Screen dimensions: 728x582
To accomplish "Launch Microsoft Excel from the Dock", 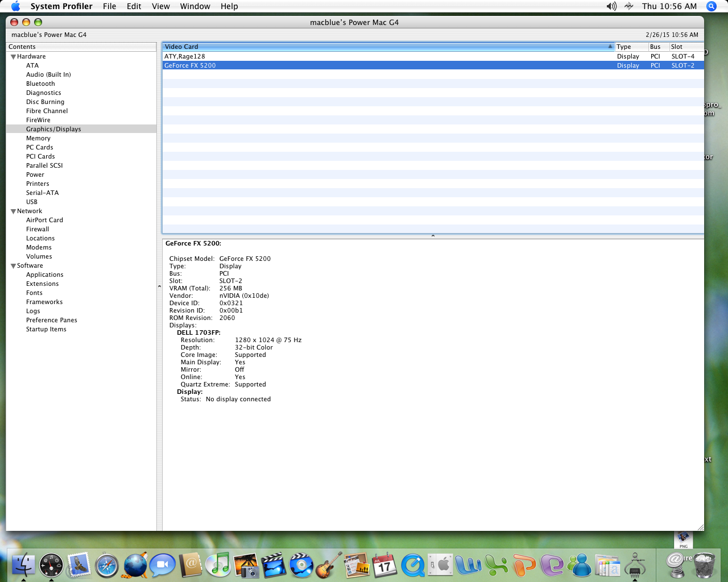I will tap(496, 565).
